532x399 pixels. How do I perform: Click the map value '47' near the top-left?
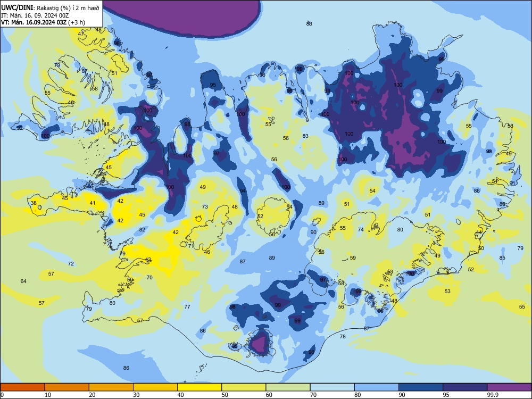(81, 34)
